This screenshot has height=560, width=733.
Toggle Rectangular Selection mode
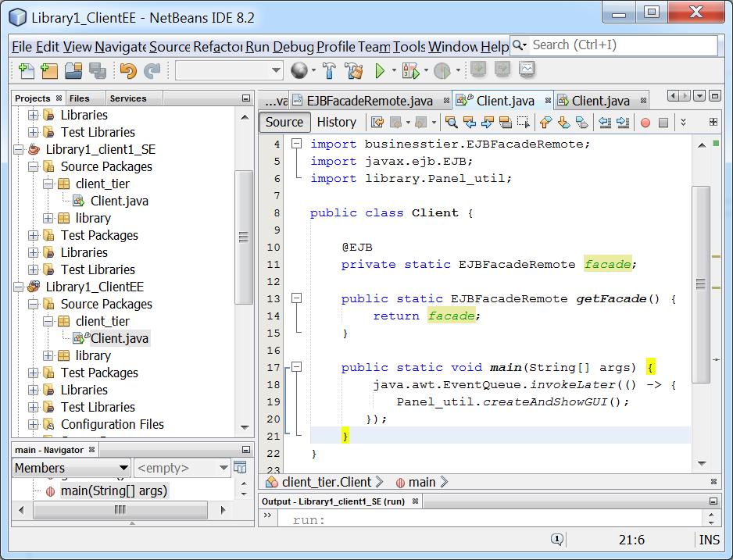point(523,123)
